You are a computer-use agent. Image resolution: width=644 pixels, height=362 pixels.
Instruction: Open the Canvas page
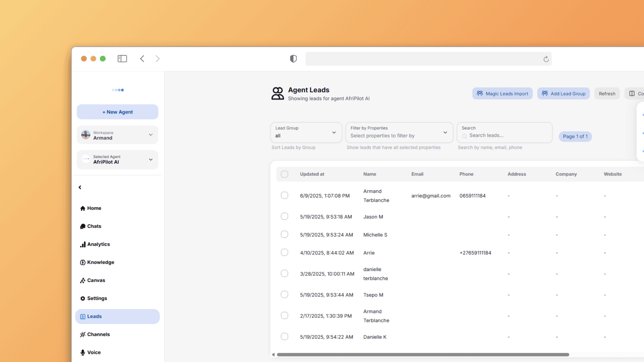96,280
